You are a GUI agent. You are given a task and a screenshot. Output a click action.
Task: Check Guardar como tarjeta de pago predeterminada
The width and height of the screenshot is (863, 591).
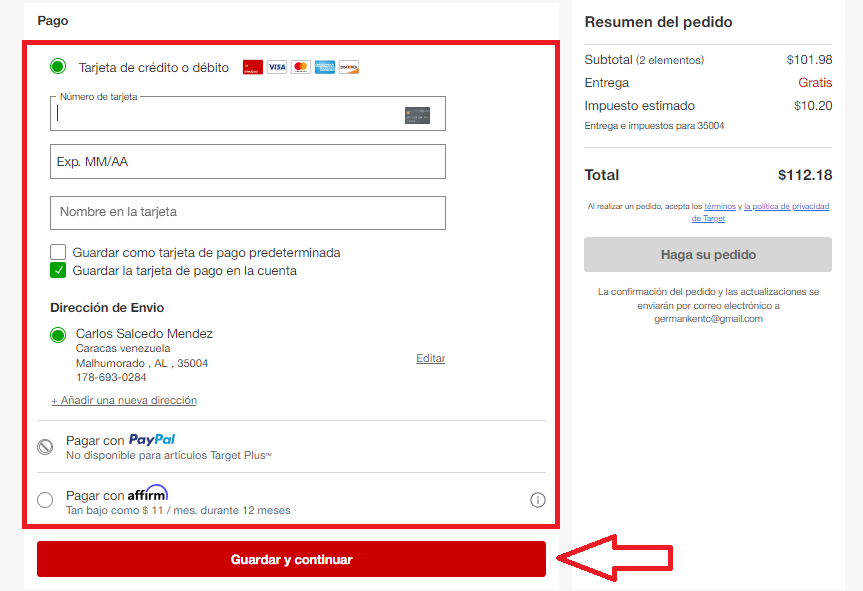tap(58, 252)
